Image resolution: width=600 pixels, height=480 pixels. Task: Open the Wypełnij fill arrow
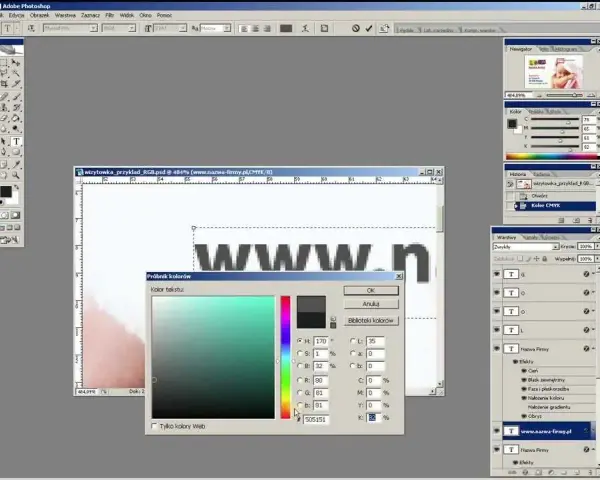point(597,259)
